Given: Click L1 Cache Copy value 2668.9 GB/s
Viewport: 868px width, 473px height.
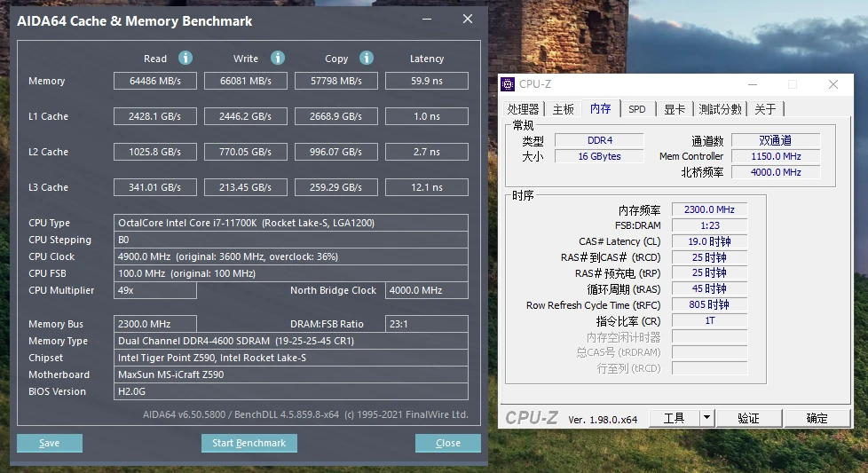Looking at the screenshot, I should click(336, 116).
